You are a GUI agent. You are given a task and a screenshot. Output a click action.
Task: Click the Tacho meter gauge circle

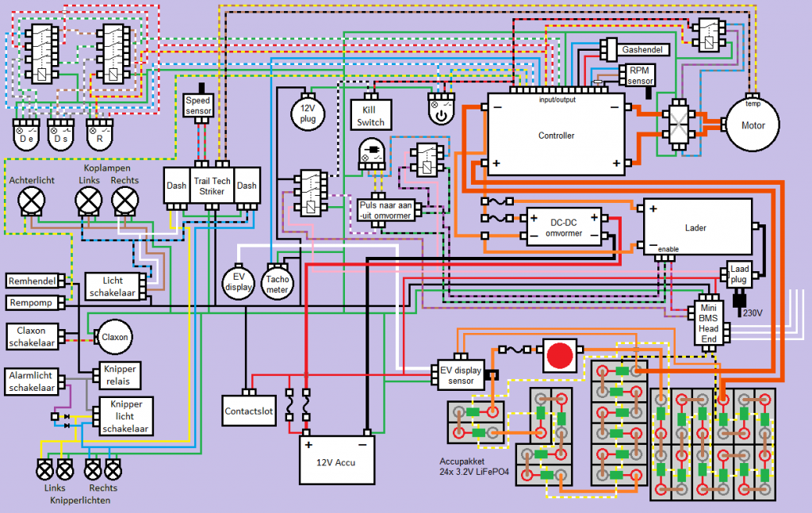277,282
